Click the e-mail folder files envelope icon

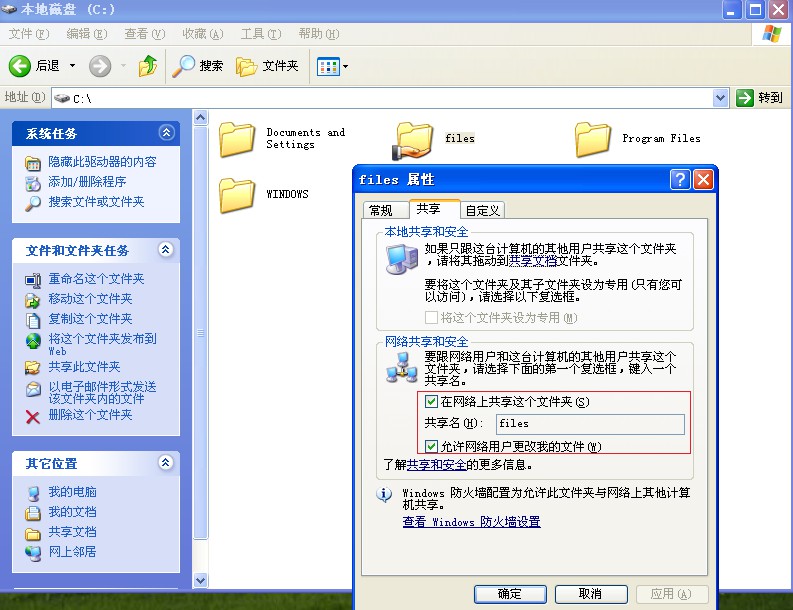tap(33, 389)
